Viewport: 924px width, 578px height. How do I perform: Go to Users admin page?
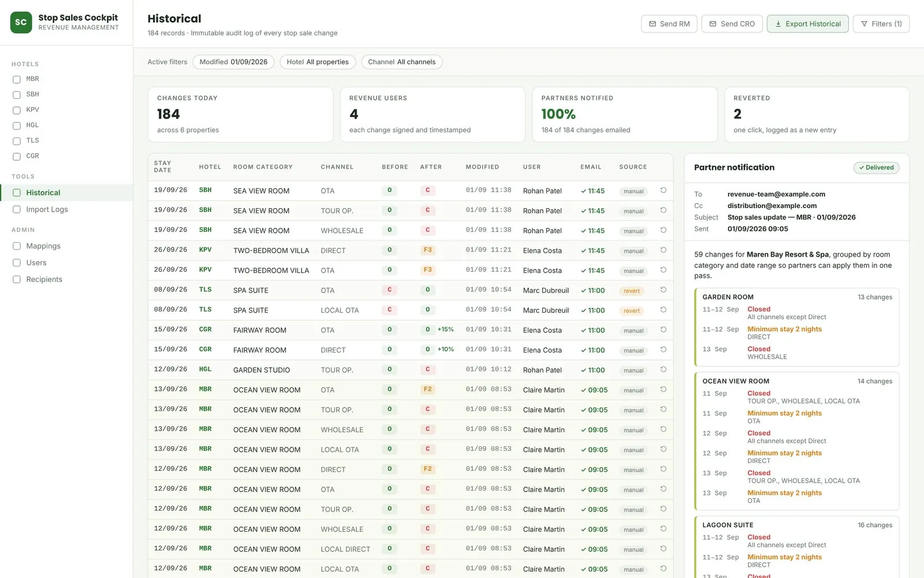[x=66, y=262]
